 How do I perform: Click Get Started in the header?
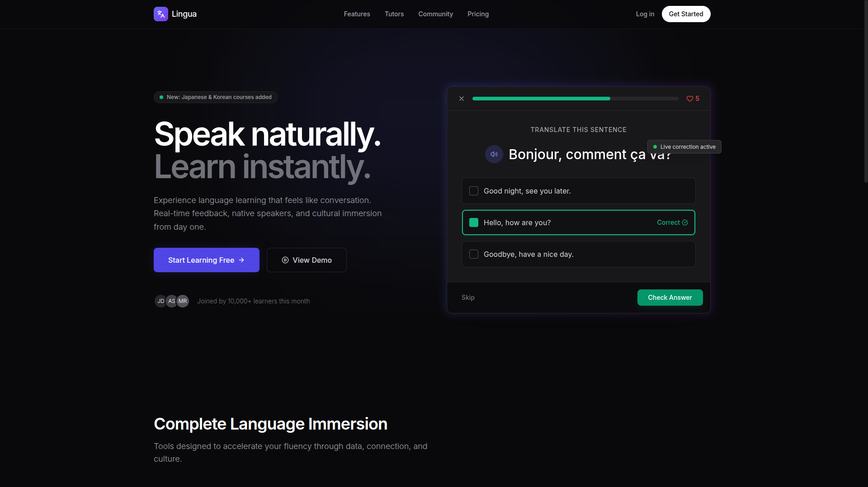(686, 14)
